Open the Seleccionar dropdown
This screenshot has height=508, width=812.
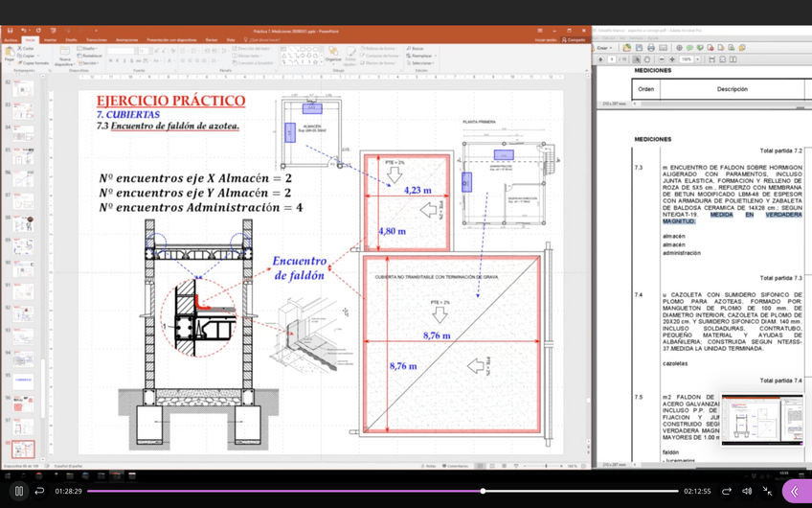(x=421, y=62)
